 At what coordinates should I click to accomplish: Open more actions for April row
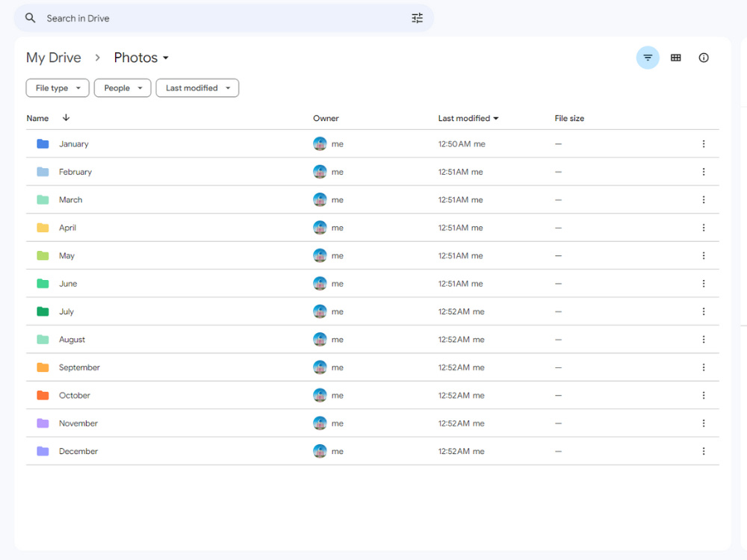pyautogui.click(x=704, y=228)
